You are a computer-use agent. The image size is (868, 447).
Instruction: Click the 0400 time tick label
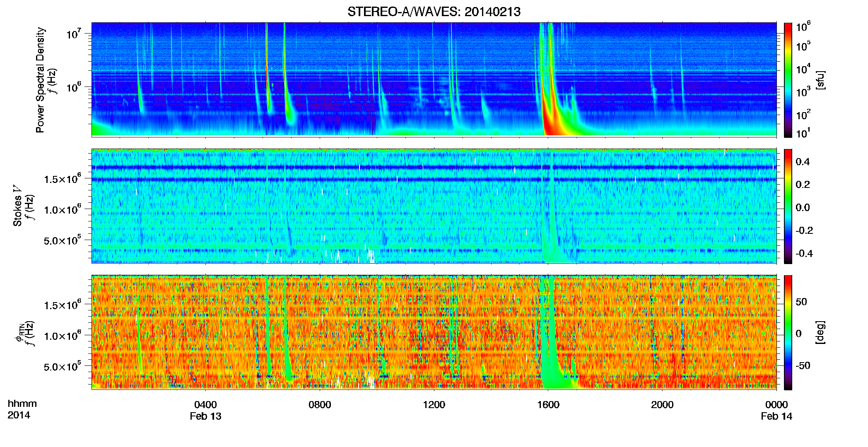pyautogui.click(x=206, y=404)
